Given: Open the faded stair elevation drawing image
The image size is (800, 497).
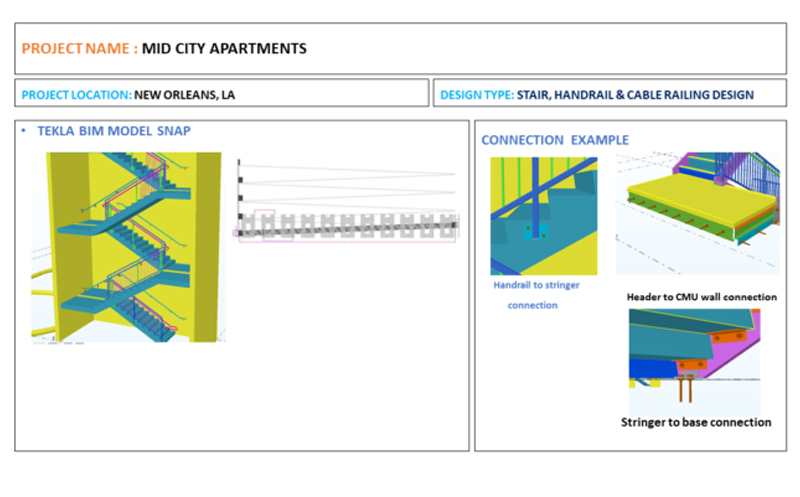Looking at the screenshot, I should click(347, 201).
